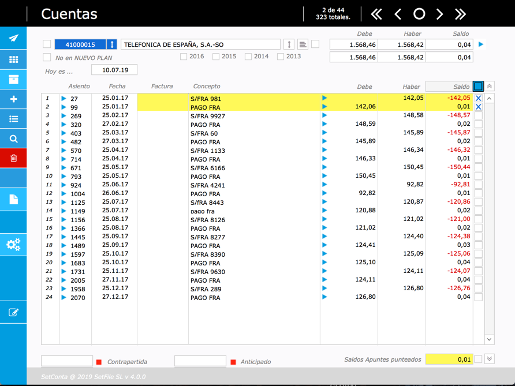Click the circle refresh navigation button
Image resolution: width=516 pixels, height=386 pixels.
pos(419,14)
